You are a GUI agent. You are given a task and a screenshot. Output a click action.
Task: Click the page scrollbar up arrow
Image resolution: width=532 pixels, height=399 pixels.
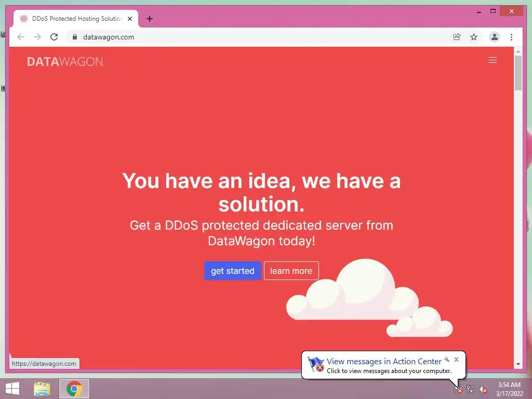pyautogui.click(x=518, y=51)
